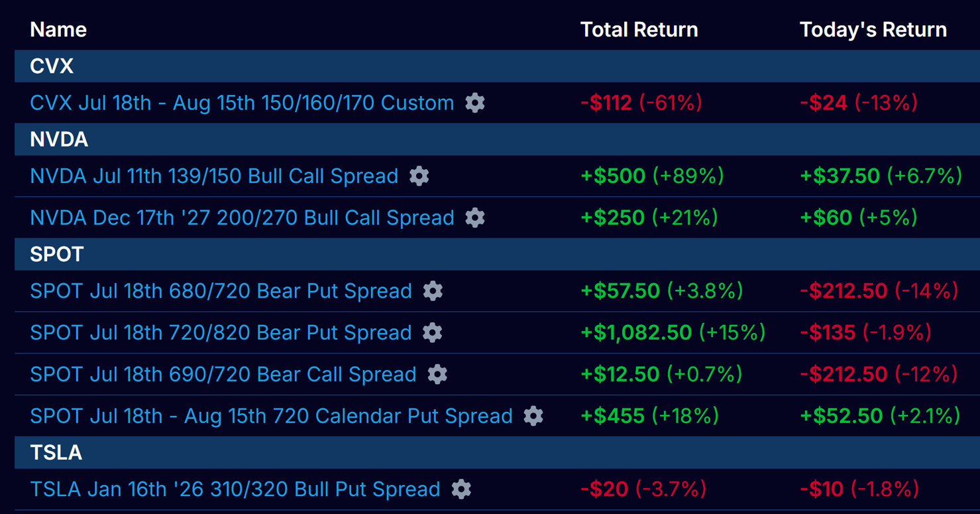Open TSLA Jan 16th '26 310/320 Bull Put Spread
Image resolution: width=980 pixels, height=514 pixels.
[x=235, y=489]
